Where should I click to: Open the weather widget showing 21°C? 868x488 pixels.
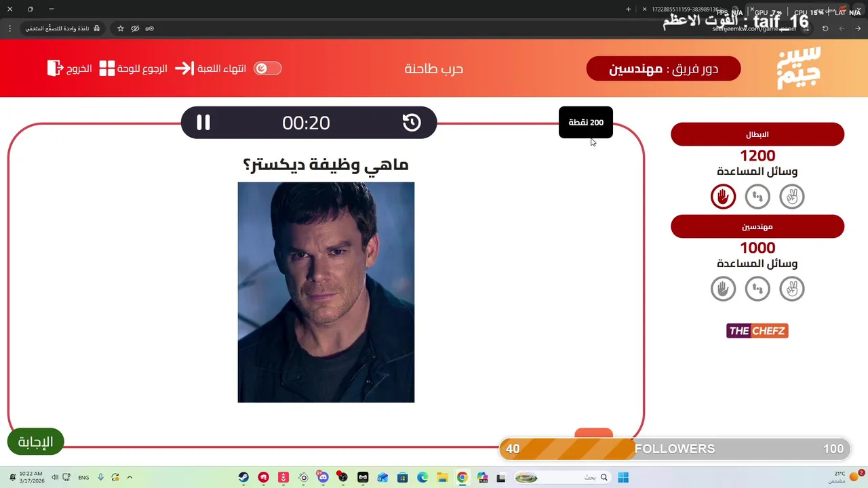pos(845,477)
